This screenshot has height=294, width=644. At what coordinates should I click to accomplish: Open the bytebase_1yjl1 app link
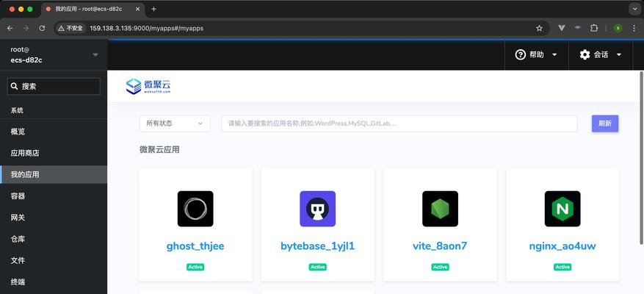pos(317,246)
